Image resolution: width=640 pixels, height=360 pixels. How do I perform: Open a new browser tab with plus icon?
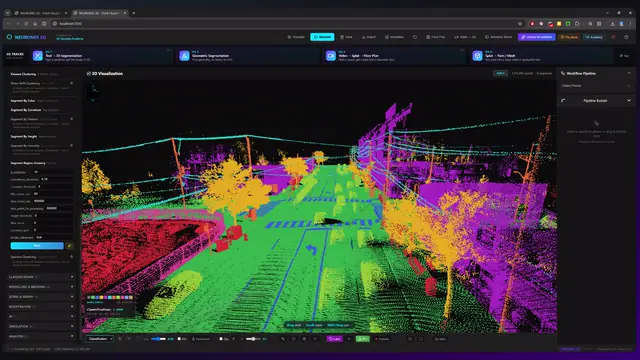[x=133, y=13]
